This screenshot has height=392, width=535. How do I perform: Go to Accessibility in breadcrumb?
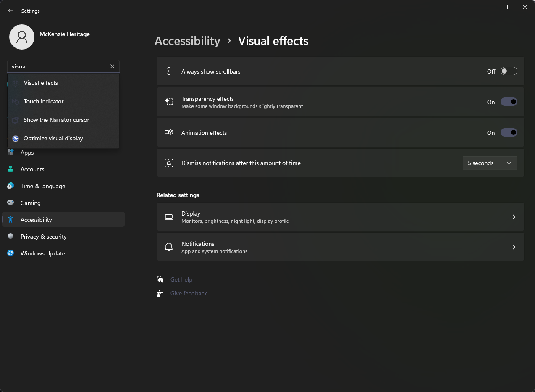pyautogui.click(x=187, y=41)
